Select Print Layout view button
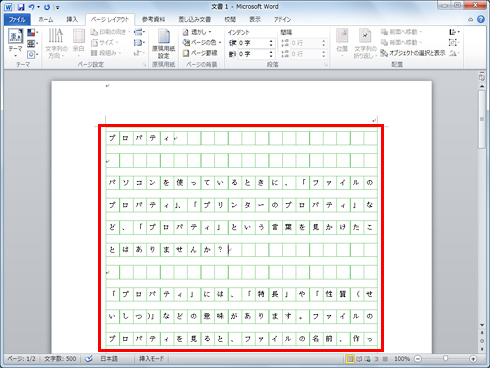Screen dimensions: 490x368 click(350, 359)
